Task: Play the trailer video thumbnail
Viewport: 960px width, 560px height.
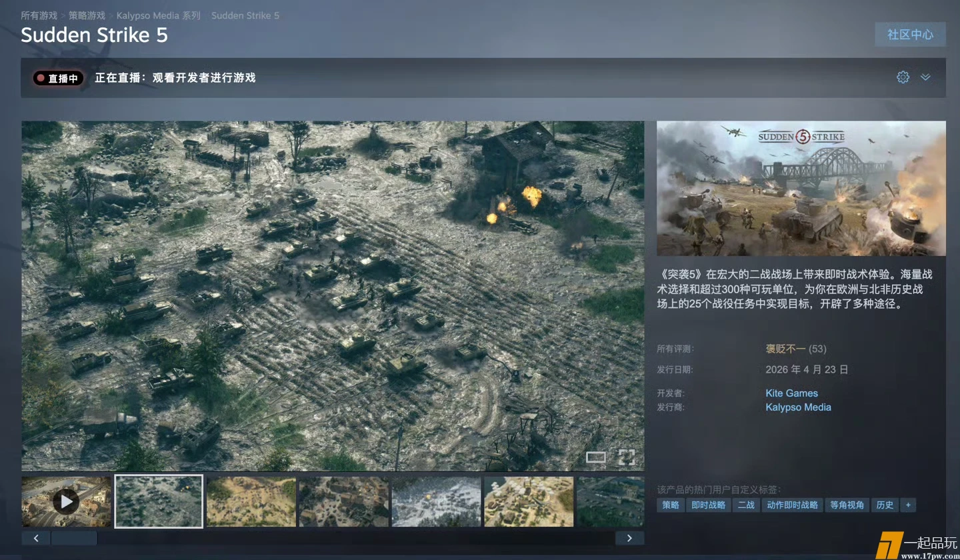Action: pyautogui.click(x=66, y=501)
